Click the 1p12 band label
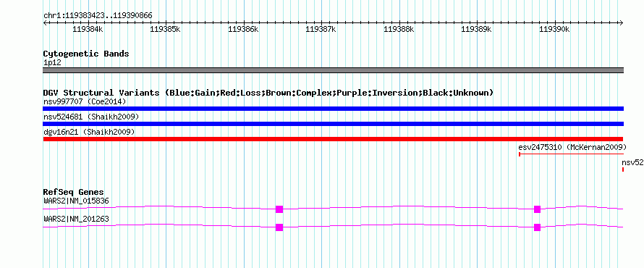Image resolution: width=644 pixels, height=268 pixels. [52, 63]
